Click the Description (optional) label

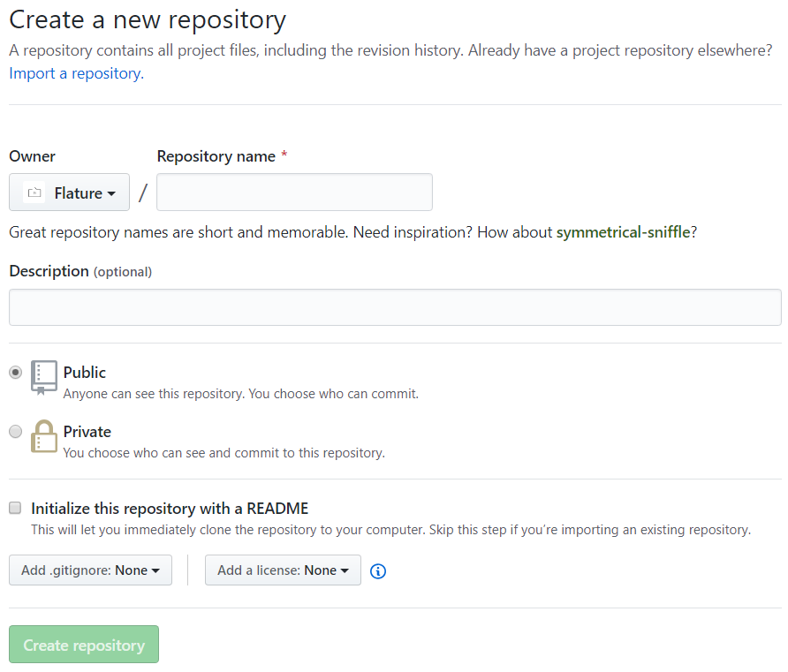click(x=80, y=271)
